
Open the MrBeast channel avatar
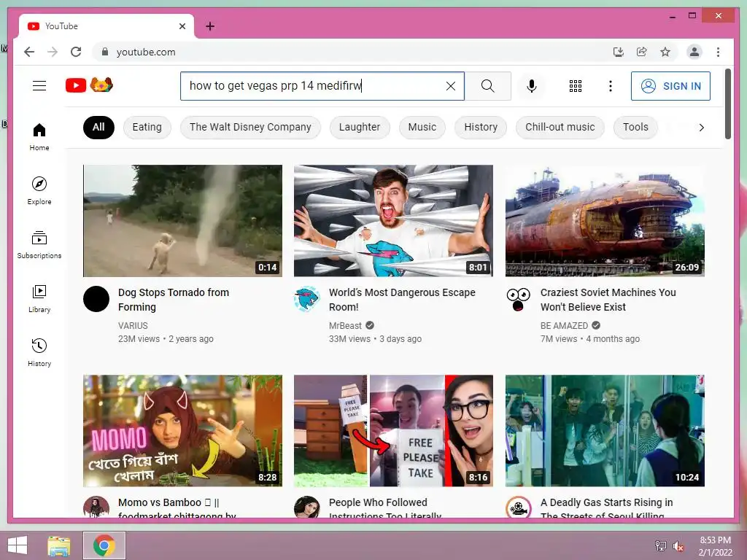click(x=307, y=299)
